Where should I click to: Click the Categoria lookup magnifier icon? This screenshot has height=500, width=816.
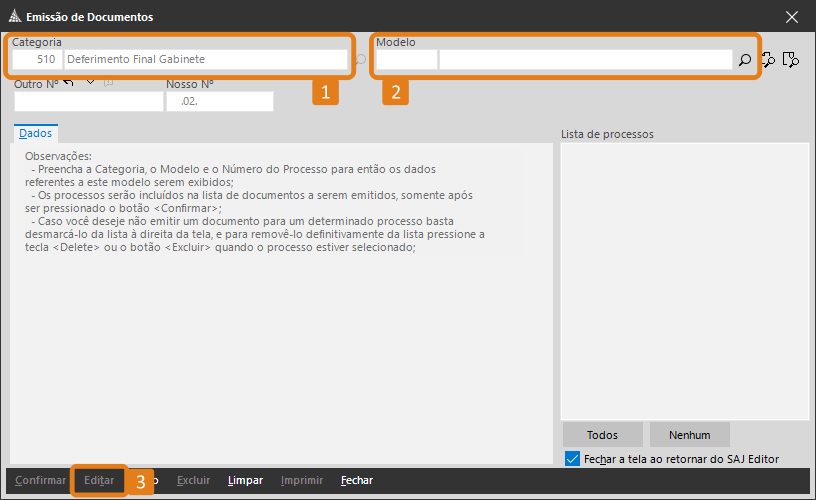[360, 60]
